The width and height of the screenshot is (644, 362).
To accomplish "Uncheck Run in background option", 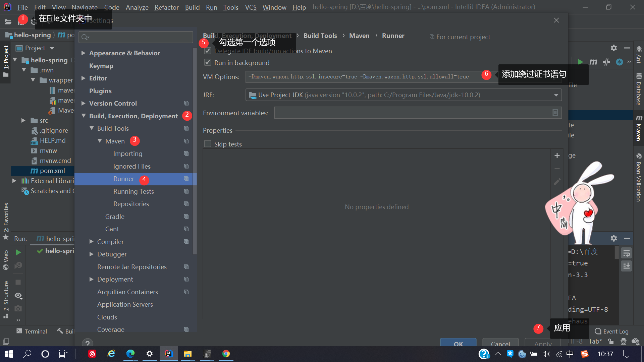I will click(208, 63).
